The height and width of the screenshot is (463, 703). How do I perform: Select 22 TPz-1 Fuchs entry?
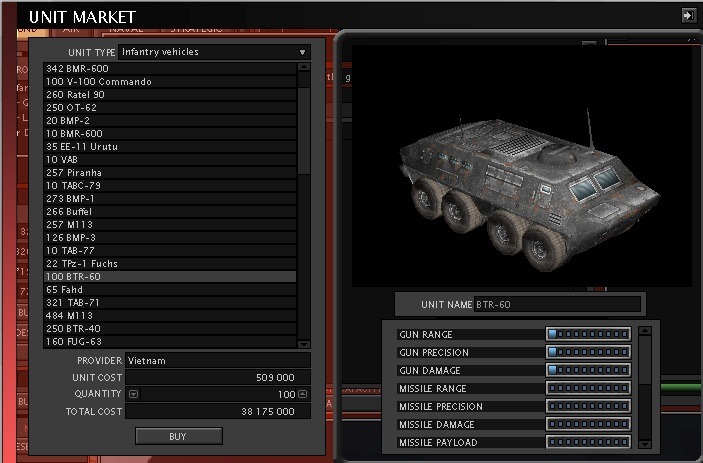pos(170,264)
